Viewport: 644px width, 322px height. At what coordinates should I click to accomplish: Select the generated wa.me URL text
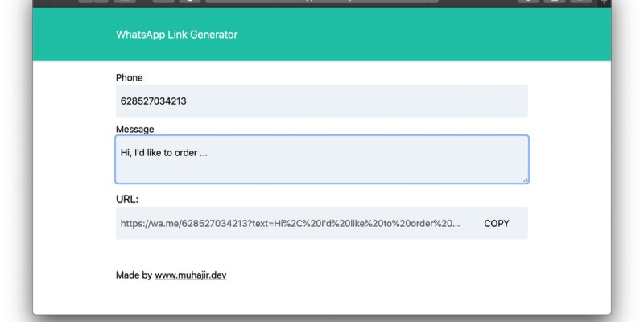click(x=290, y=224)
